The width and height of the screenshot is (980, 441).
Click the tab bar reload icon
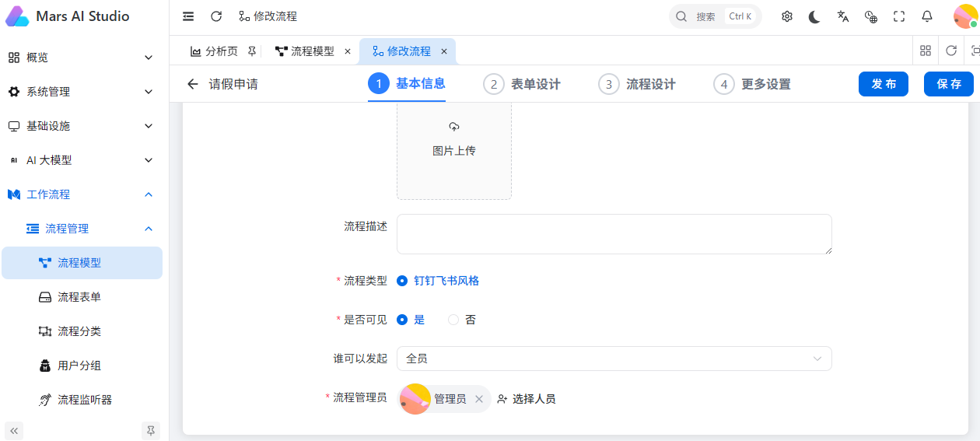(951, 51)
